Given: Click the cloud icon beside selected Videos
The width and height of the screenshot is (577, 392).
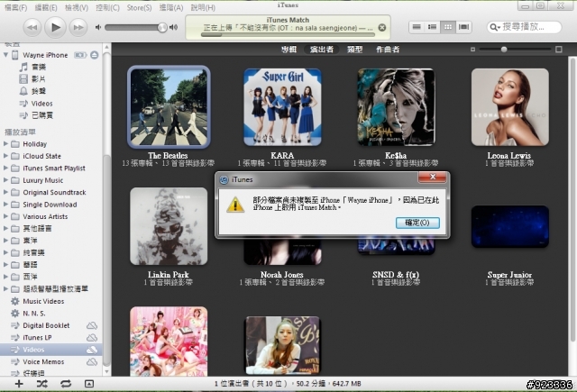Looking at the screenshot, I should 92,350.
